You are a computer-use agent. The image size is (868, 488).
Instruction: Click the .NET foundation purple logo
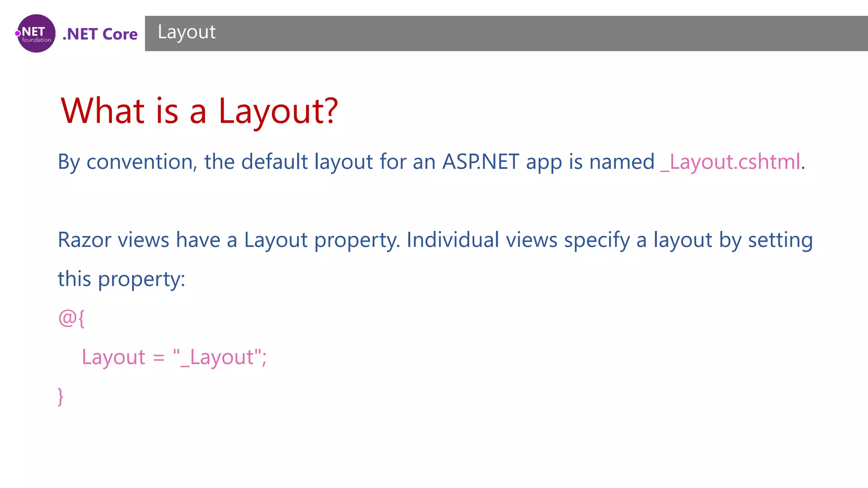[x=36, y=33]
